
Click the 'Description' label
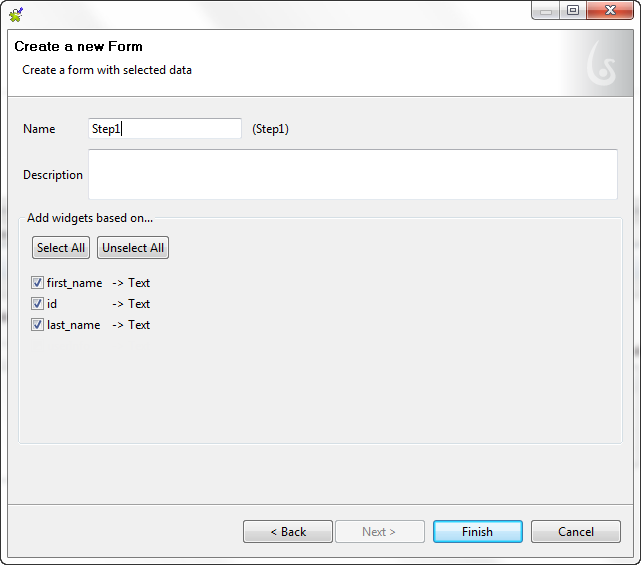[53, 175]
